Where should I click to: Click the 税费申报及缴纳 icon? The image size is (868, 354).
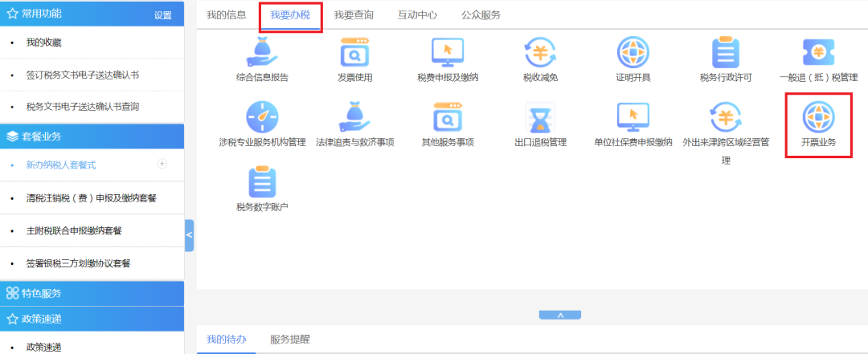point(448,53)
